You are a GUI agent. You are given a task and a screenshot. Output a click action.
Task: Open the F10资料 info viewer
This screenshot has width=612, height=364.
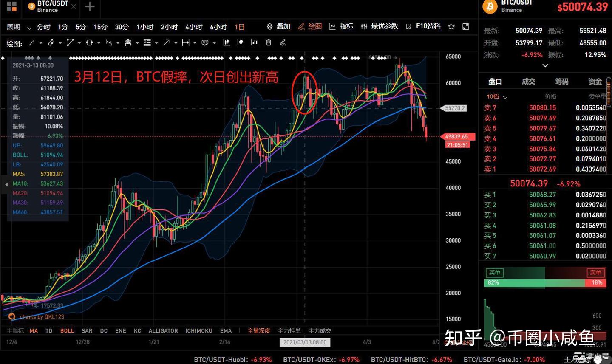pos(428,26)
